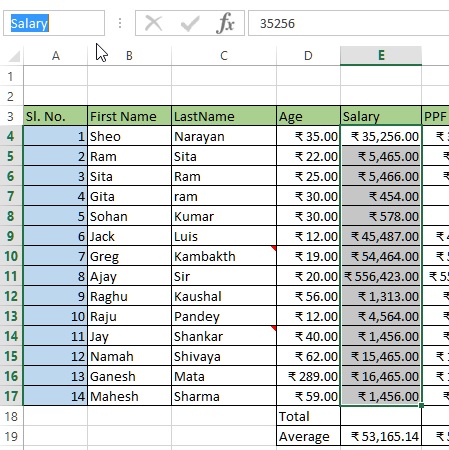This screenshot has width=449, height=450.
Task: Select the cell containing 'Kumar'
Action: (x=224, y=216)
